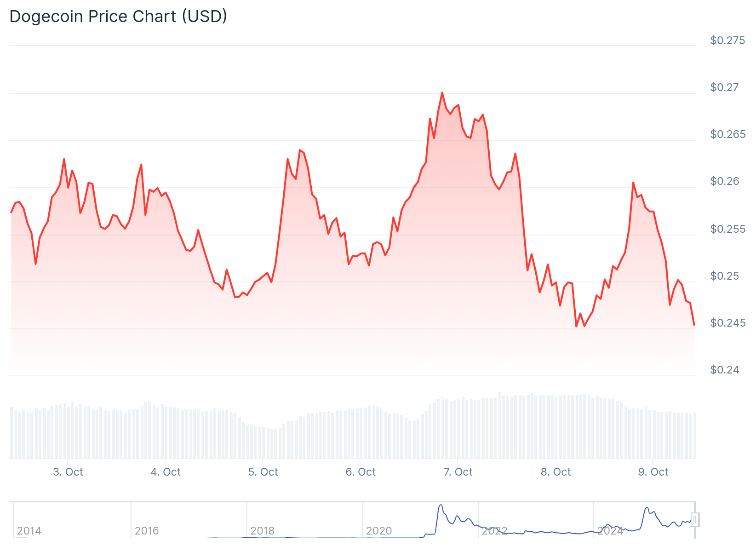Image resolution: width=756 pixels, height=552 pixels.
Task: Click the $0.275 price axis label
Action: pyautogui.click(x=727, y=40)
